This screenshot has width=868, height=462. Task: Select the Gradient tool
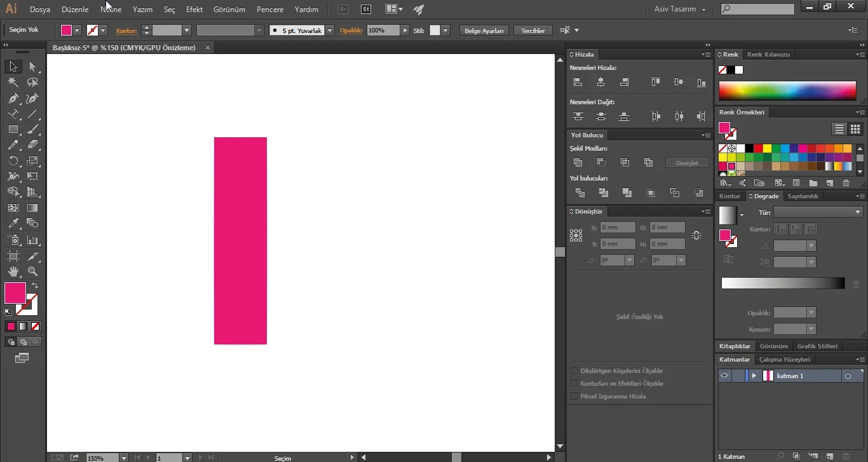tap(32, 208)
